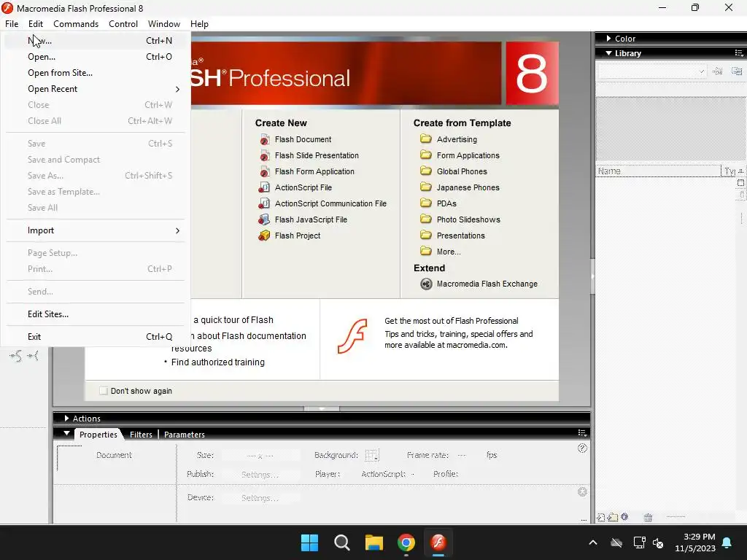747x560 pixels.
Task: Click the ActionScript Communication File icon
Action: [264, 204]
